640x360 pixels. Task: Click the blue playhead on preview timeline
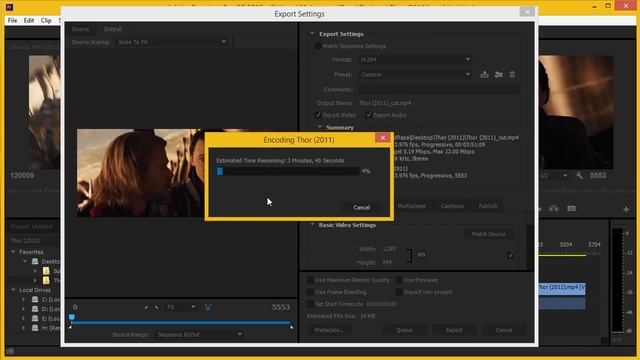[72, 317]
